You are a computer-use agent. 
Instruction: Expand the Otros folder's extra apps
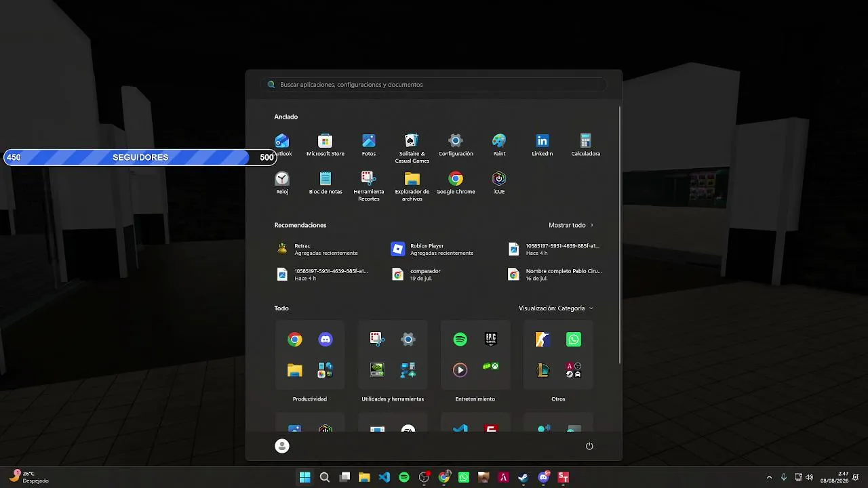point(574,370)
